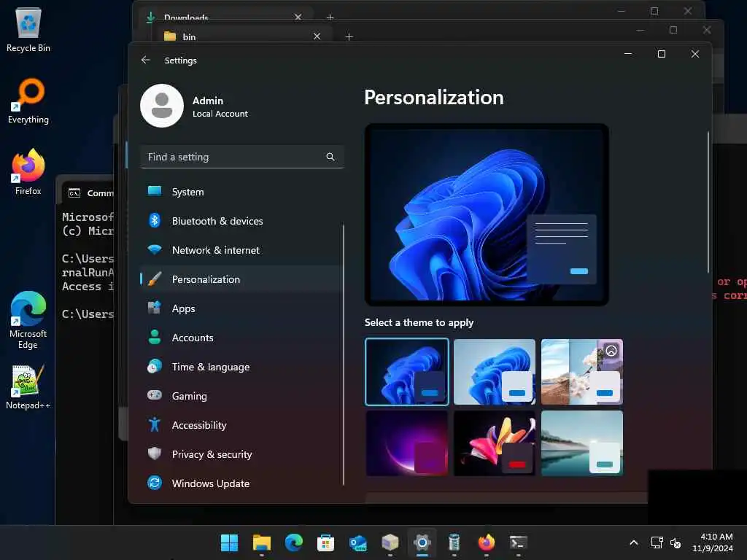This screenshot has height=560, width=747.
Task: Open Microsoft Store from the taskbar
Action: [326, 542]
